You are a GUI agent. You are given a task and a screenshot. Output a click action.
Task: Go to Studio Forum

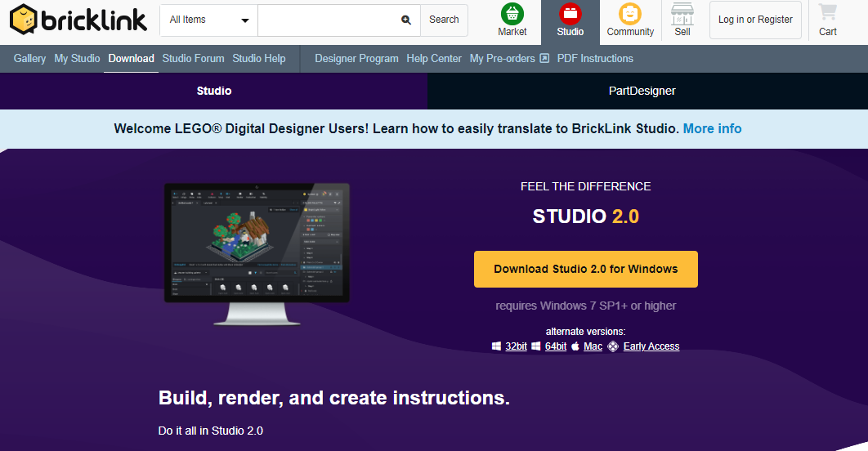(x=193, y=59)
